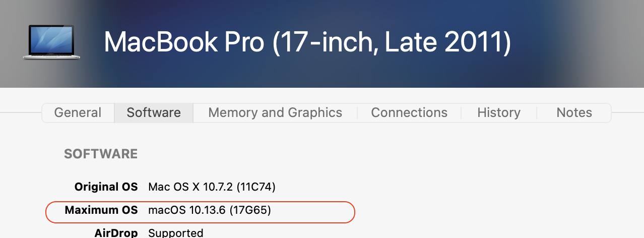Click the AirDrop field label
This screenshot has width=644, height=238.
point(116,233)
